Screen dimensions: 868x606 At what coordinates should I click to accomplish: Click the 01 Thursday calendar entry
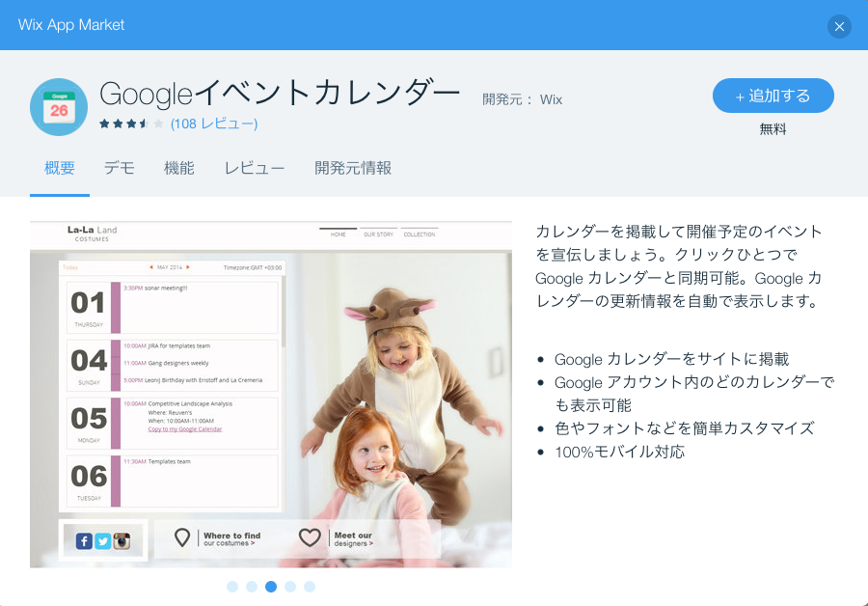[x=173, y=308]
